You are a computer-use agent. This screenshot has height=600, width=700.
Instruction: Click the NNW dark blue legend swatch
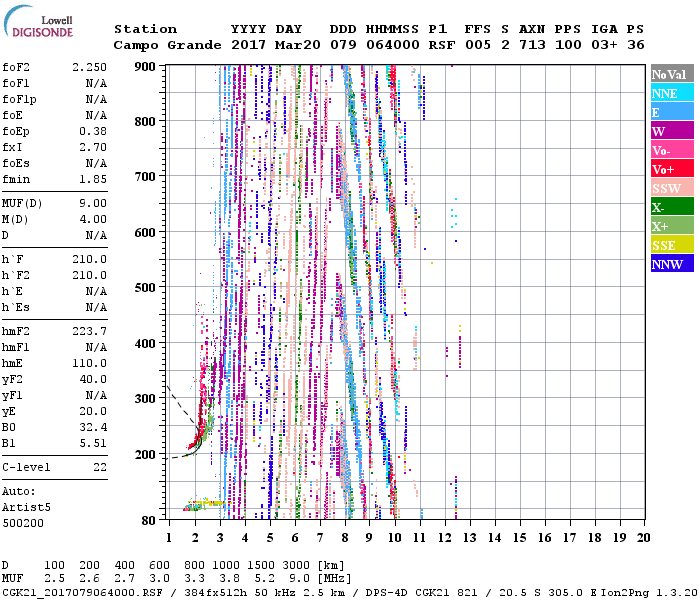pos(671,264)
